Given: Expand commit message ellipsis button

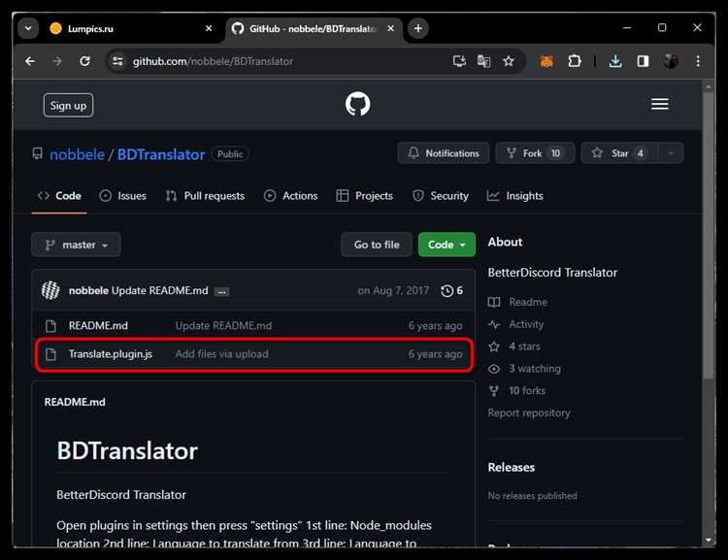Looking at the screenshot, I should pyautogui.click(x=222, y=291).
